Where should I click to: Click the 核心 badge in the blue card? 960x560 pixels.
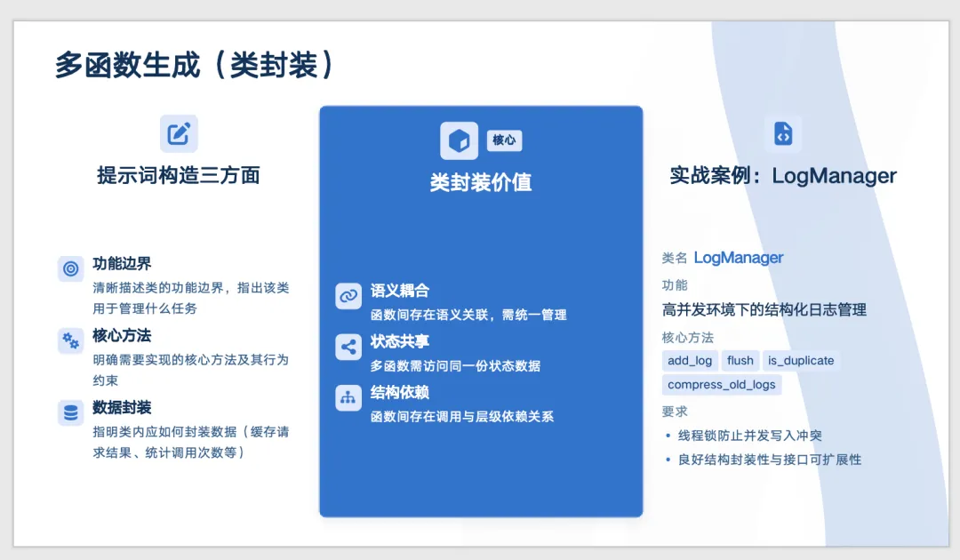click(x=505, y=140)
